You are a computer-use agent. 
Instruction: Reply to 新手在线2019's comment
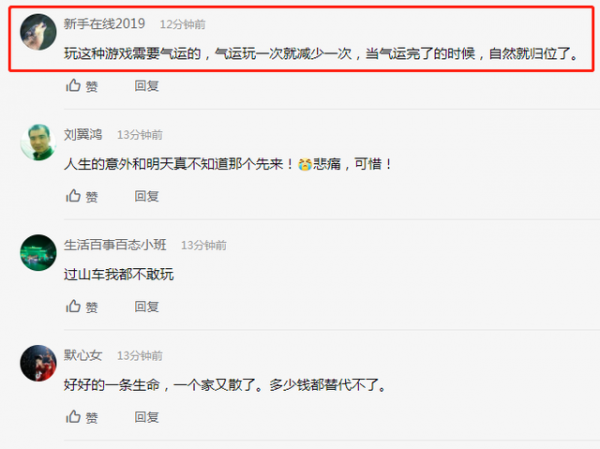point(147,86)
